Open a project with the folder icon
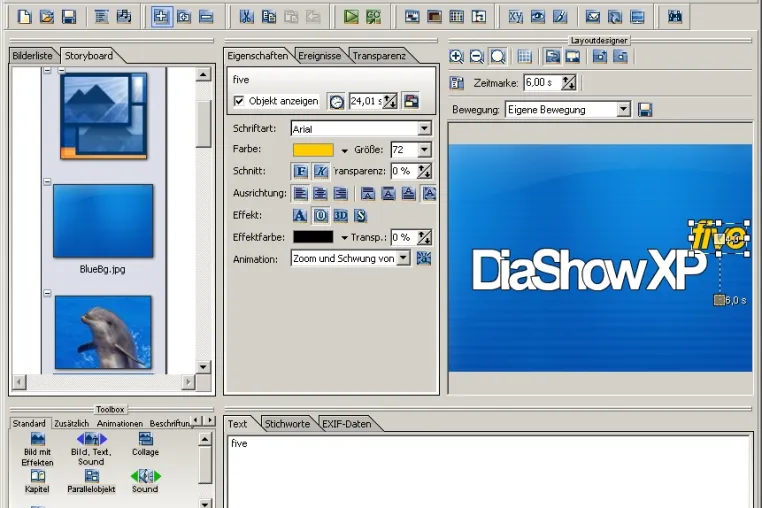762x508 pixels. point(47,17)
